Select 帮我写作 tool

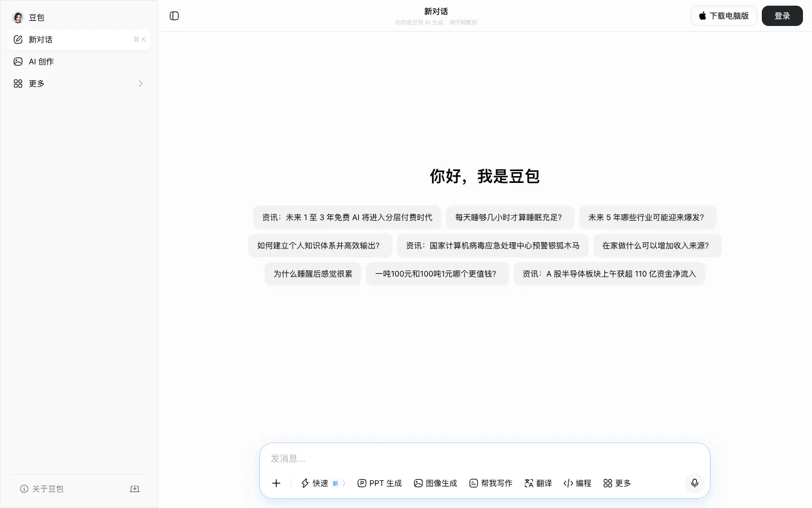pyautogui.click(x=491, y=483)
